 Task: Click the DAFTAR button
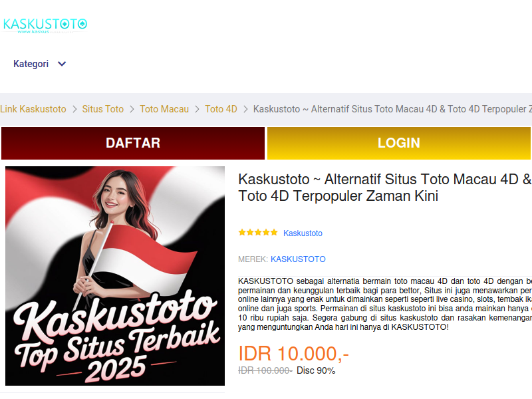pos(133,143)
